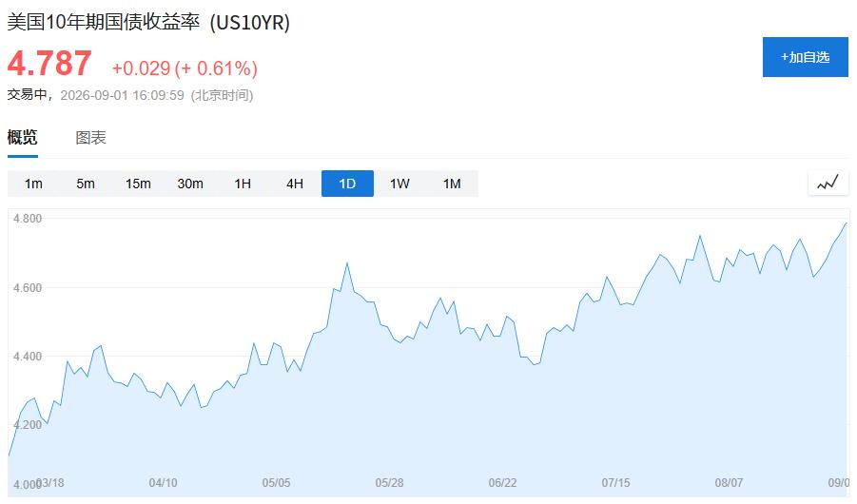Click the +加自选 add to watchlist button

[x=805, y=57]
